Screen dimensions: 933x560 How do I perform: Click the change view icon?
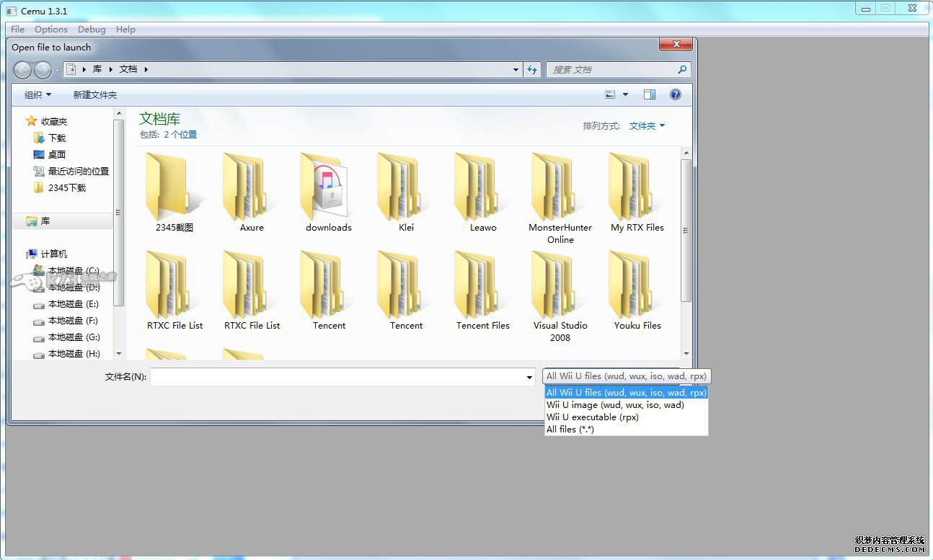[610, 94]
